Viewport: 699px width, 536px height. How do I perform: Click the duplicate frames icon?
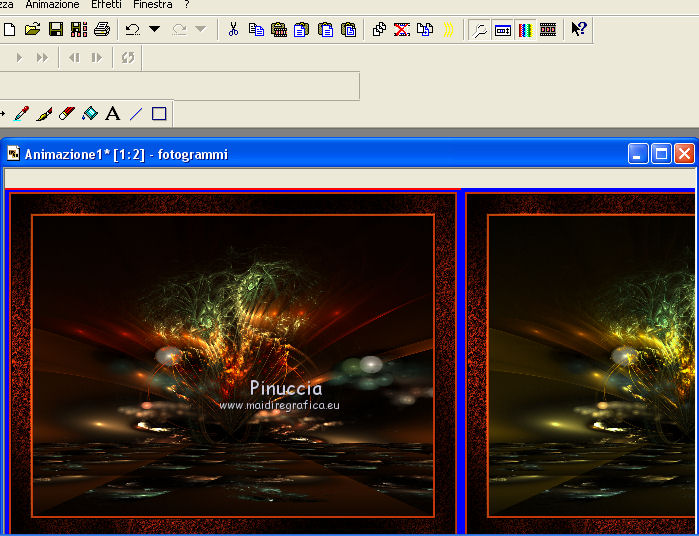pos(379,29)
